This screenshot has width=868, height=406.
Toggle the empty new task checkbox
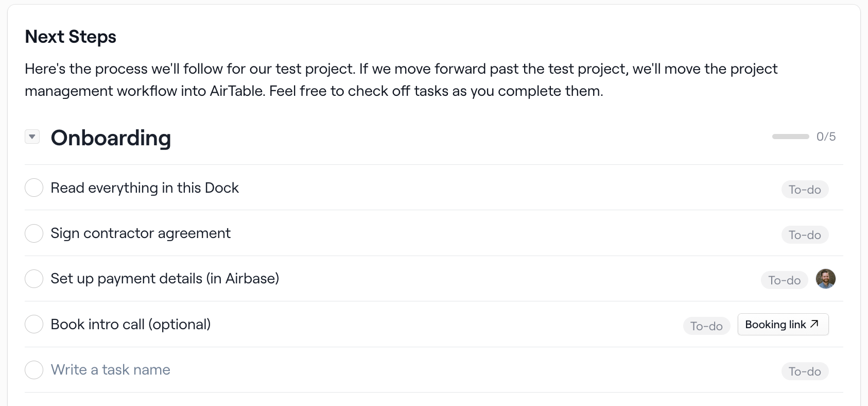point(34,369)
